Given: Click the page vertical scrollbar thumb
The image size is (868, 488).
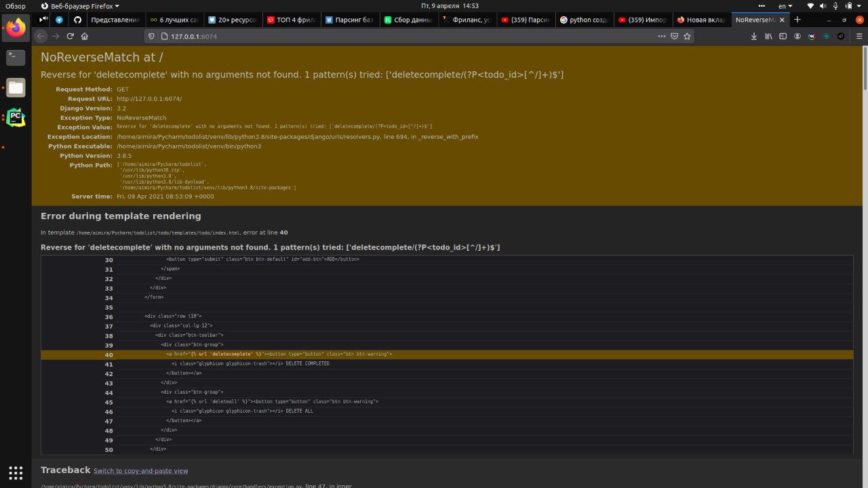Looking at the screenshot, I should coord(865,68).
